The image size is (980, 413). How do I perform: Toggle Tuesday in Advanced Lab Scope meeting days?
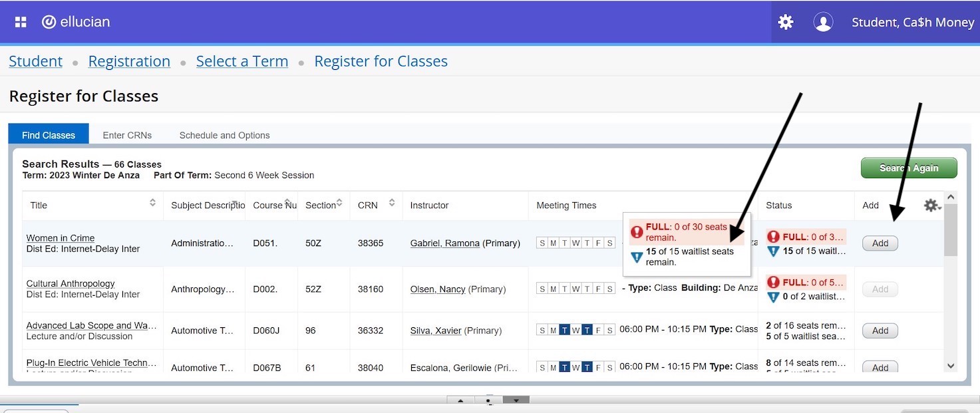click(x=564, y=331)
